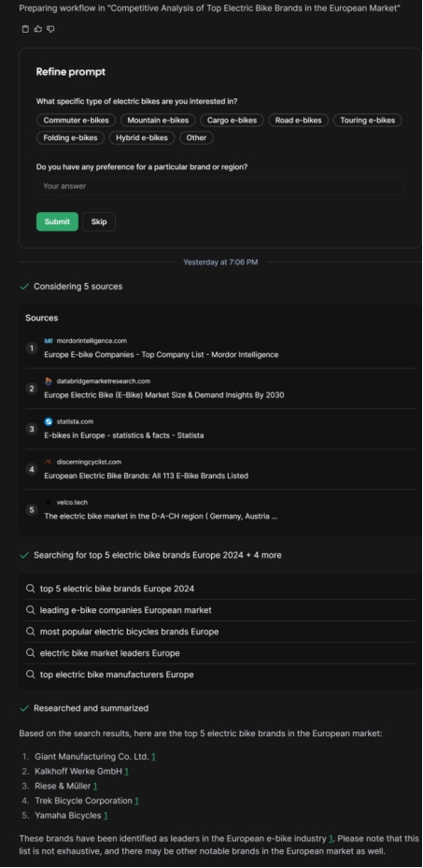This screenshot has height=868, width=423.
Task: Expand the 'Researched and summarized' step
Action: pyautogui.click(x=84, y=708)
